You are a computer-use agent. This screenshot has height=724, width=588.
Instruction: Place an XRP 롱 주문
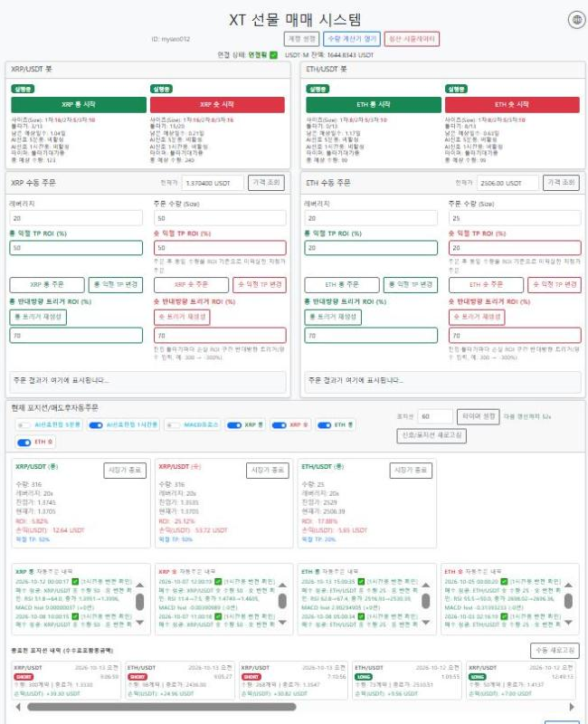point(47,285)
